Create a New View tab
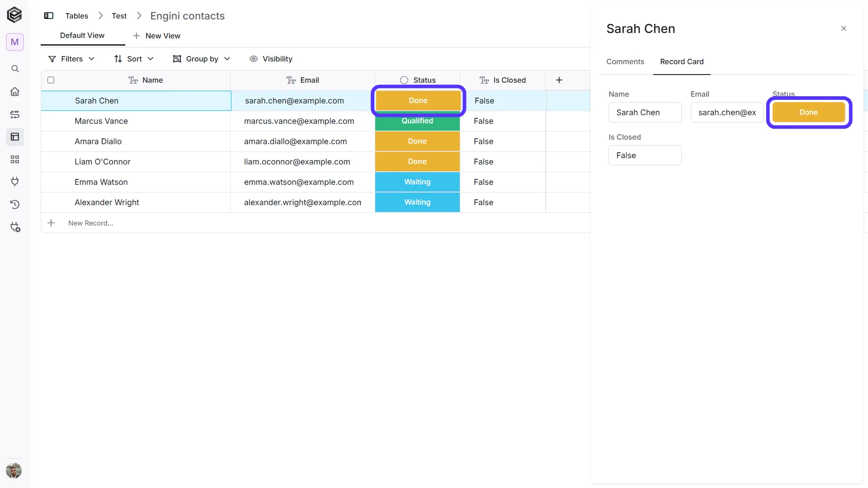The image size is (868, 488). tap(156, 36)
